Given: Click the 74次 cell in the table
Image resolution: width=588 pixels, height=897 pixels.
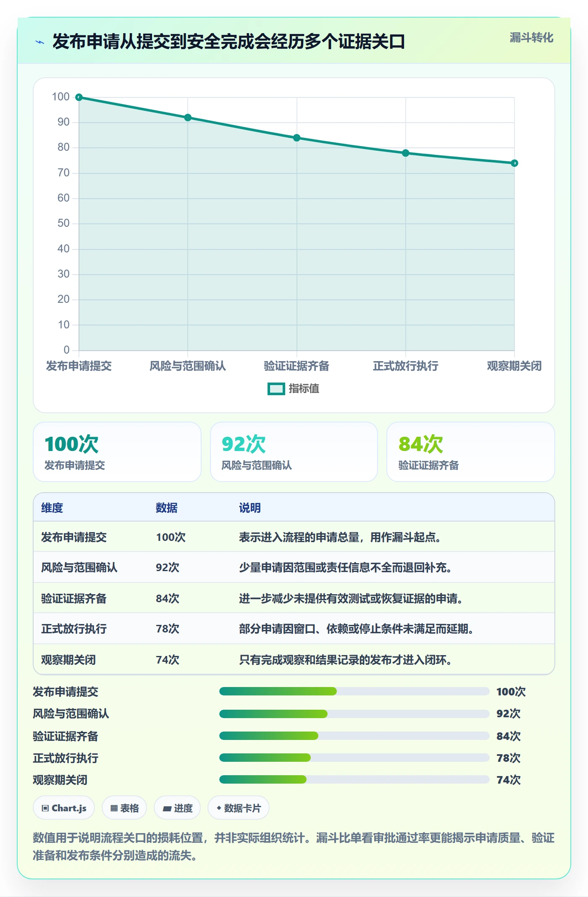Looking at the screenshot, I should tap(168, 660).
